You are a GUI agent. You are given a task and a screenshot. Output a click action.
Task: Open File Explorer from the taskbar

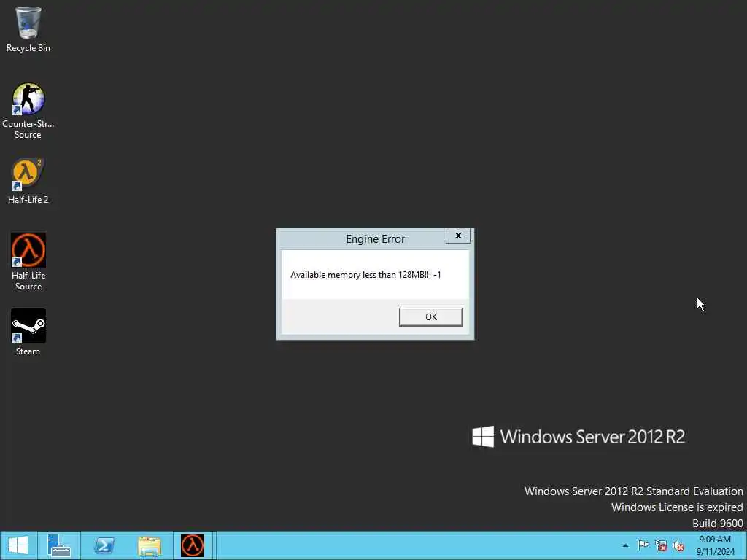pos(150,545)
